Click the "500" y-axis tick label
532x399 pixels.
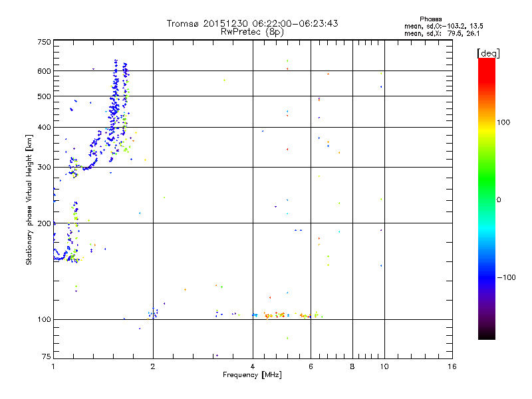click(44, 96)
